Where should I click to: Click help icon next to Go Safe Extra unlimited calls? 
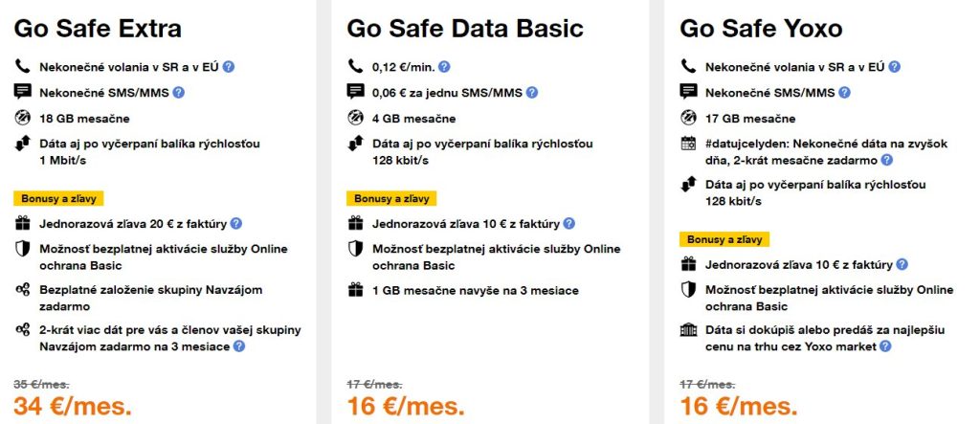tap(230, 67)
